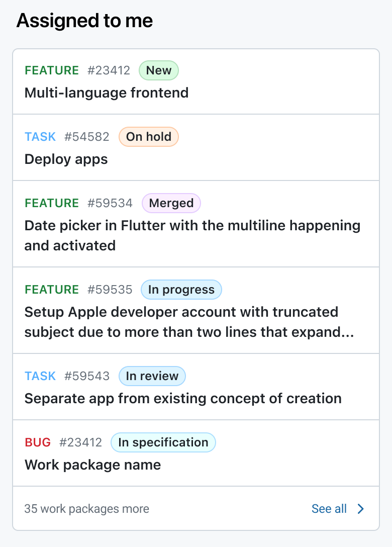
Task: Select the TASK label on #59543
Action: (x=40, y=376)
